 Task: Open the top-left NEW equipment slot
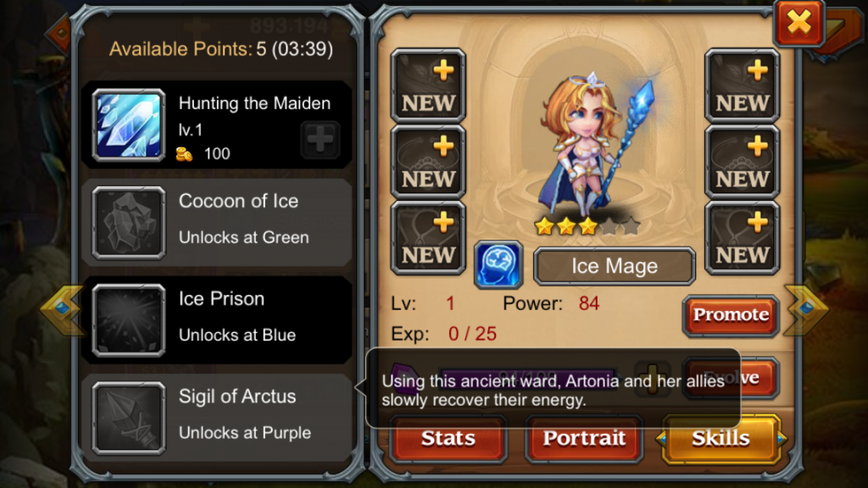(x=428, y=86)
